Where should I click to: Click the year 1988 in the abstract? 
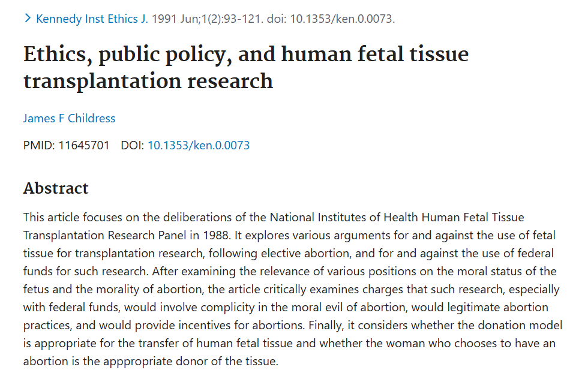tap(215, 236)
